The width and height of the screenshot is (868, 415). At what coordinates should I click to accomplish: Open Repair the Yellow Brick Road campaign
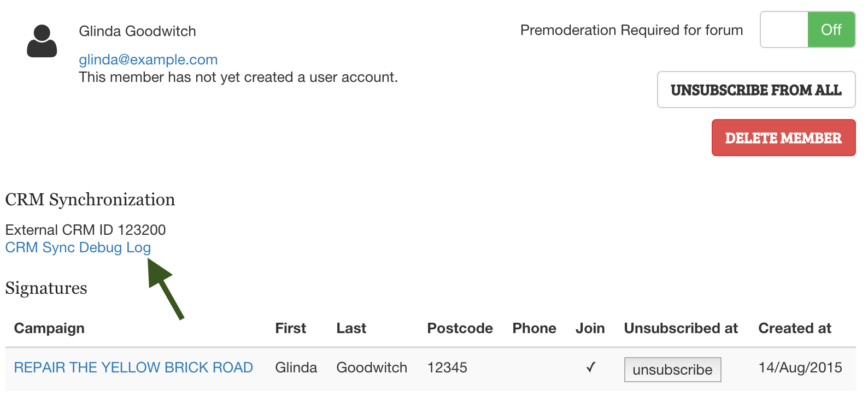pyautogui.click(x=133, y=367)
